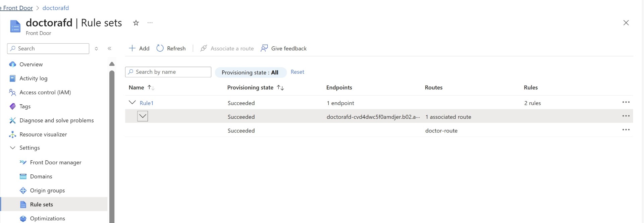
Task: Click the doctor-route cell
Action: tap(441, 131)
